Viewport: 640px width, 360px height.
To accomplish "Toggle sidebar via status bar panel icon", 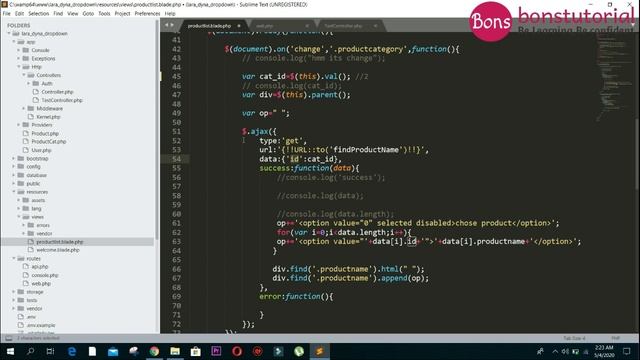I will pos(8,338).
